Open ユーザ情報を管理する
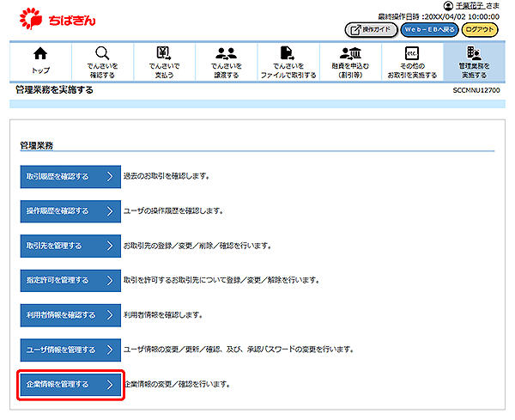This screenshot has height=420, width=515. 70,350
